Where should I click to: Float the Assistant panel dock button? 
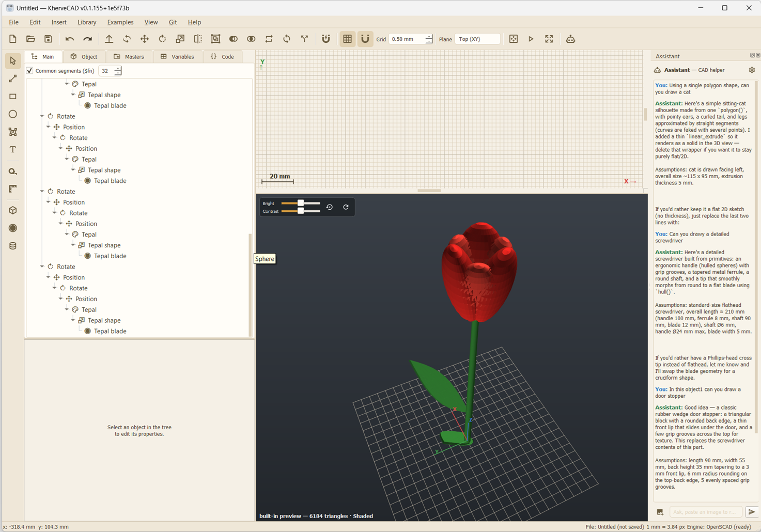752,55
